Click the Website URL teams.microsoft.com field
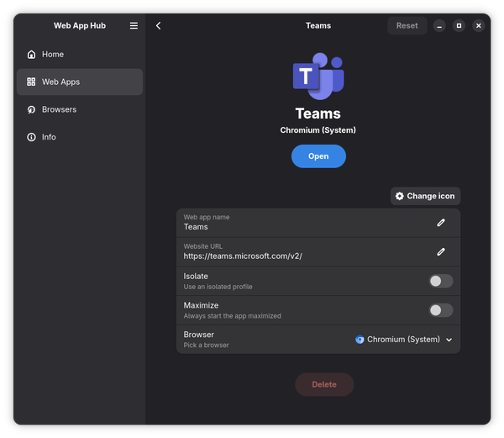Viewport: 504px width, 438px height. 318,252
